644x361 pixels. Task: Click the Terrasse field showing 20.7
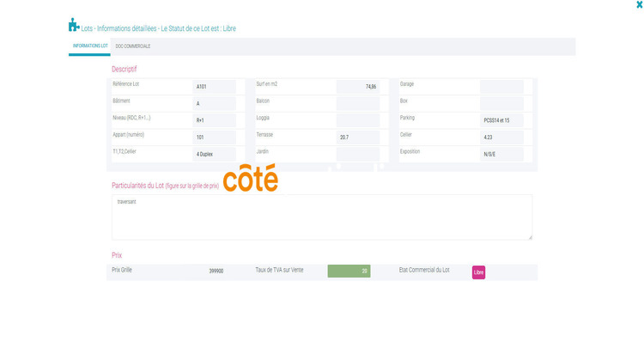358,137
